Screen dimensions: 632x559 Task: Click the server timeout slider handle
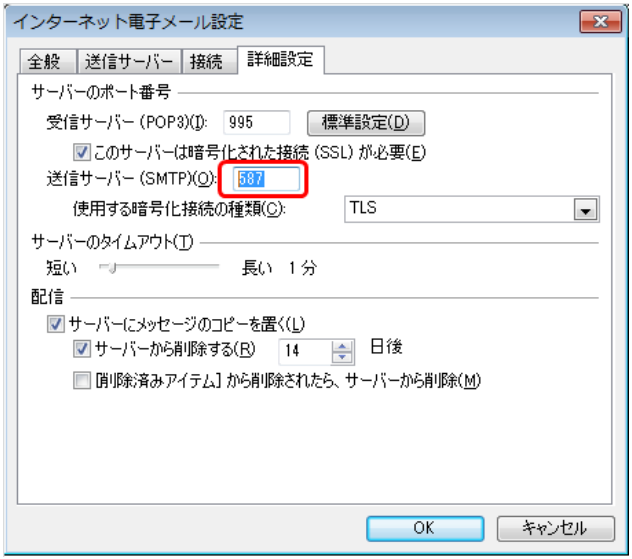pos(112,268)
